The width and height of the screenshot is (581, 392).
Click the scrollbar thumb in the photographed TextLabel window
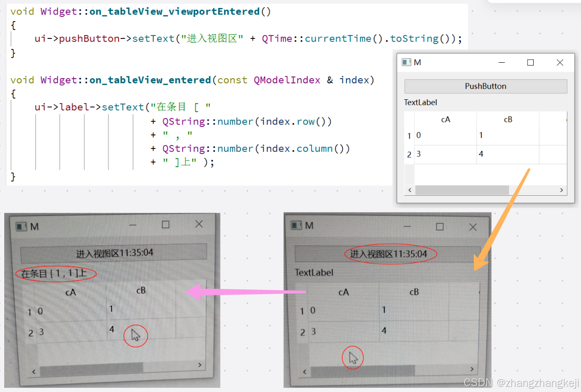(x=363, y=371)
